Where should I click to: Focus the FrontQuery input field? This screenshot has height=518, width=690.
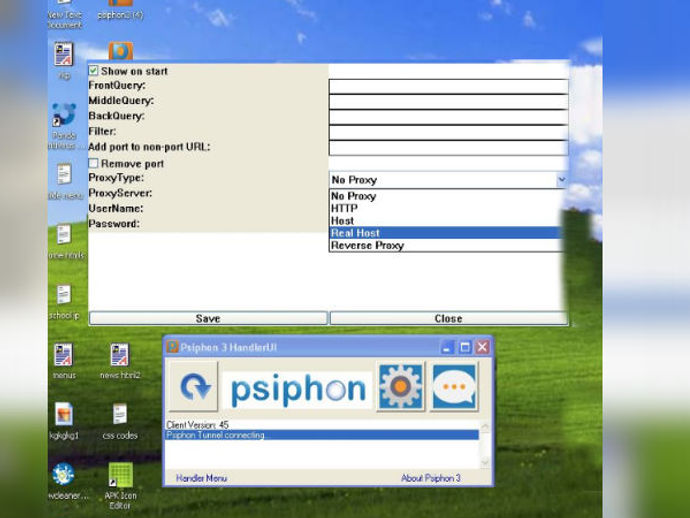[x=448, y=87]
